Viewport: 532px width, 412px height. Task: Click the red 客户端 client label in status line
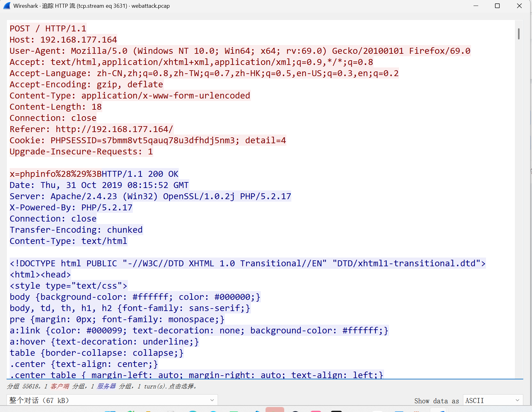[x=60, y=386]
